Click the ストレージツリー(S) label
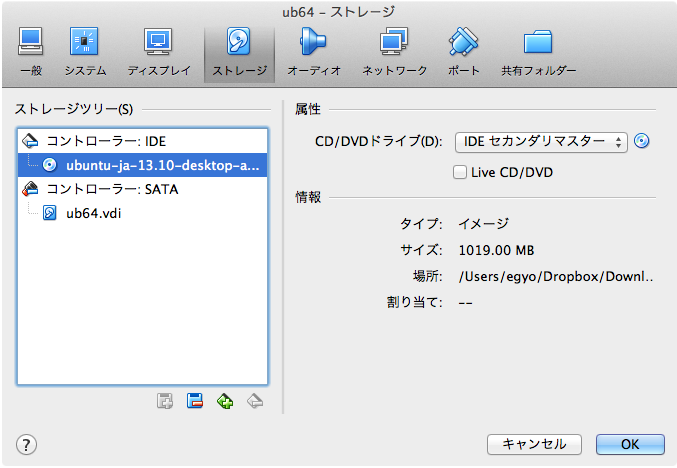This screenshot has height=468, width=677. [x=74, y=109]
